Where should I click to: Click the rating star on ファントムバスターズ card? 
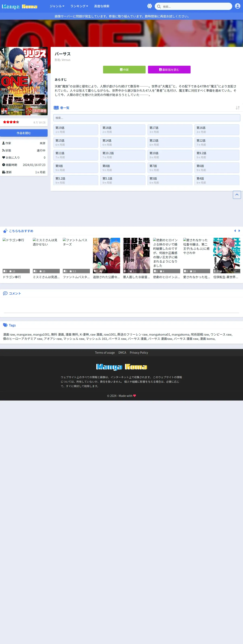click(x=71, y=271)
